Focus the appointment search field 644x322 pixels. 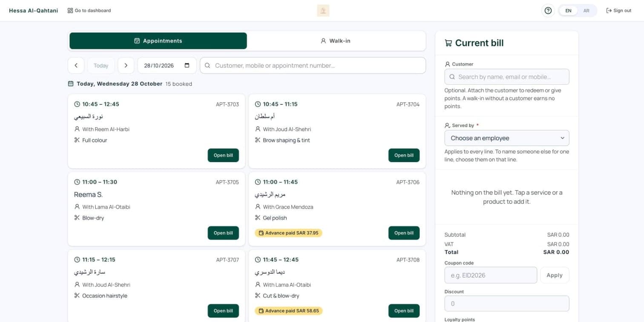[313, 66]
